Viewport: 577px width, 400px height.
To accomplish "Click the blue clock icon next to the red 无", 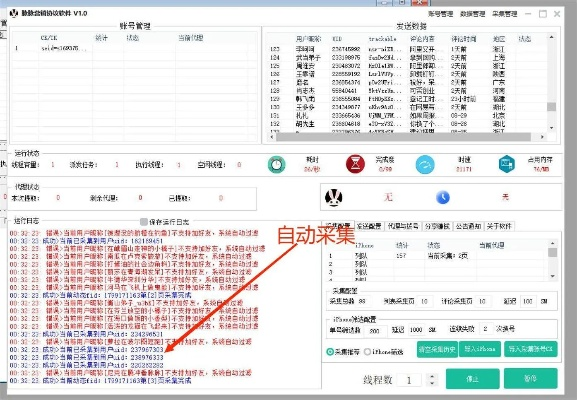I will (x=443, y=198).
